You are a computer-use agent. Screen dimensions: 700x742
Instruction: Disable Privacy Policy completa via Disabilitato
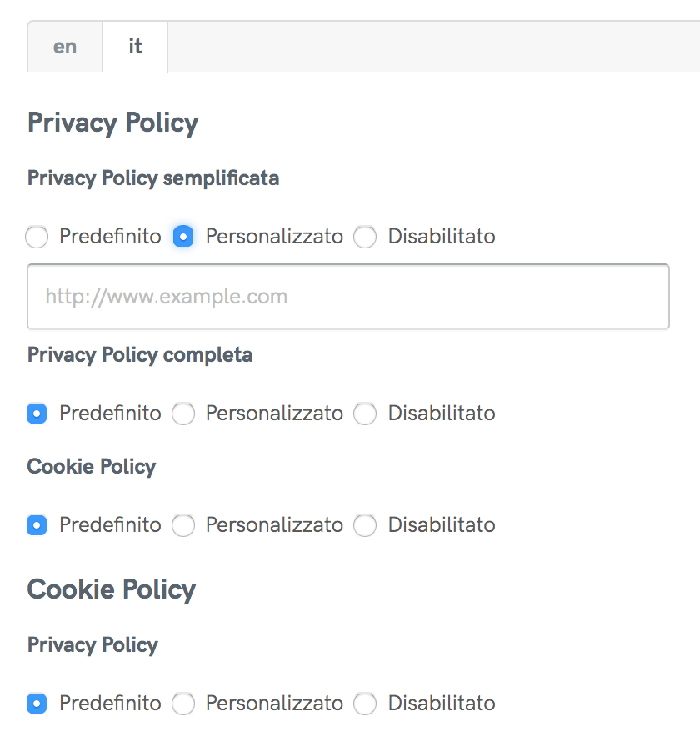365,414
